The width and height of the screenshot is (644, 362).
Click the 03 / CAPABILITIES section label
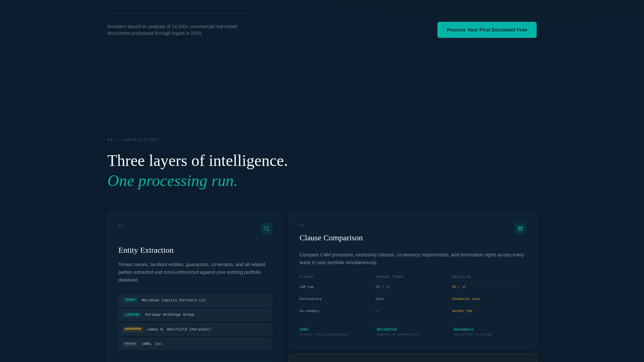coord(133,140)
